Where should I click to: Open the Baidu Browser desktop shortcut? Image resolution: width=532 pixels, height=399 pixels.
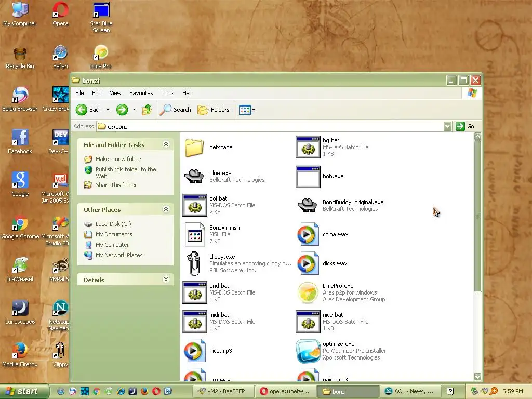[x=20, y=99]
